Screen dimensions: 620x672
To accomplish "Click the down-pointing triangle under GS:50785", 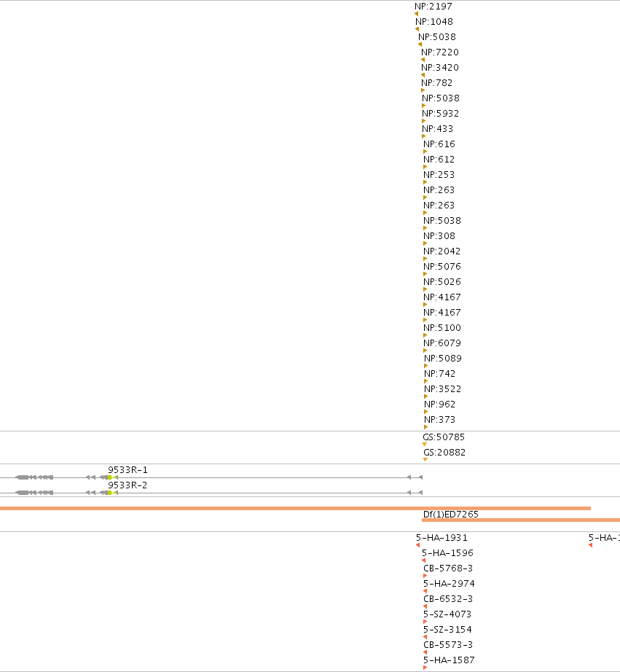I will 425,445.
